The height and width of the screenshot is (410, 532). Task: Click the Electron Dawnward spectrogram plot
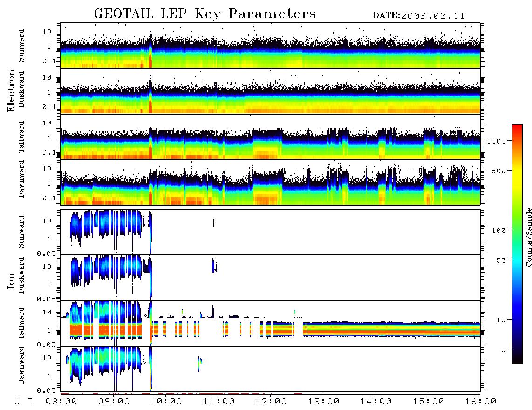point(270,182)
